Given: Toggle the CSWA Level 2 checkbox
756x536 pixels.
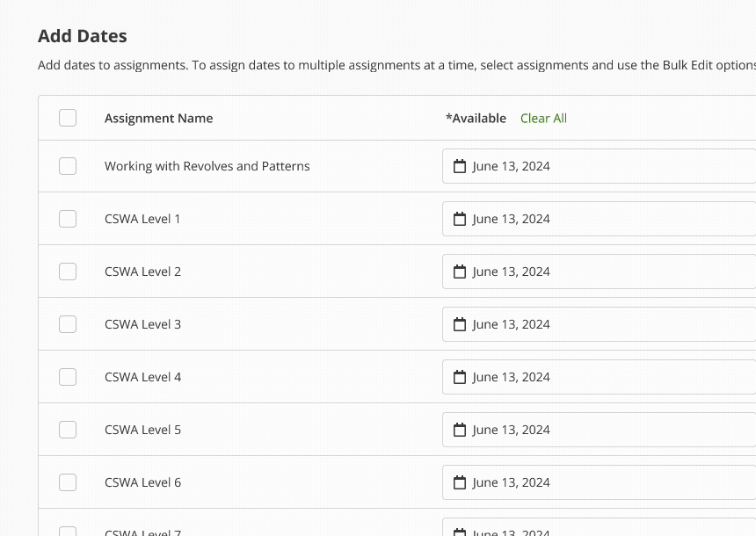Looking at the screenshot, I should click(x=68, y=272).
